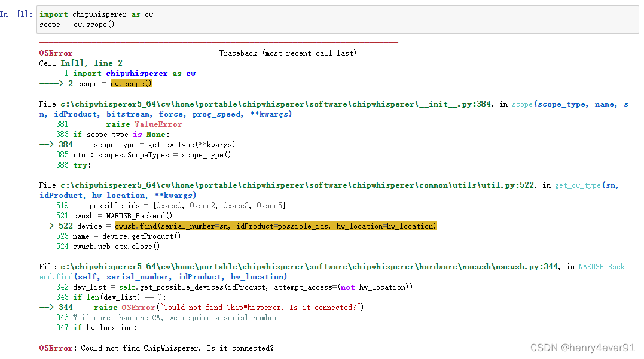Click the final 'OSError: Could not find ChipWhisperer' message
The height and width of the screenshot is (359, 644).
[157, 348]
